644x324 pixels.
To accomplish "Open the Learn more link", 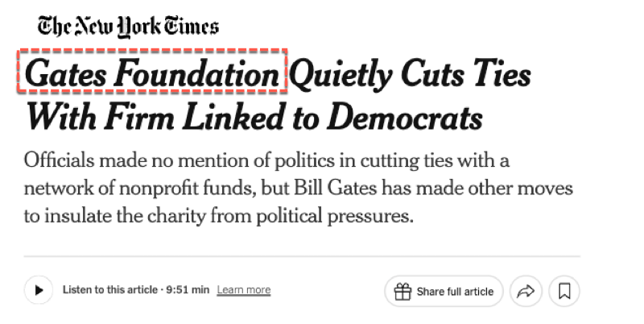I will [x=243, y=290].
